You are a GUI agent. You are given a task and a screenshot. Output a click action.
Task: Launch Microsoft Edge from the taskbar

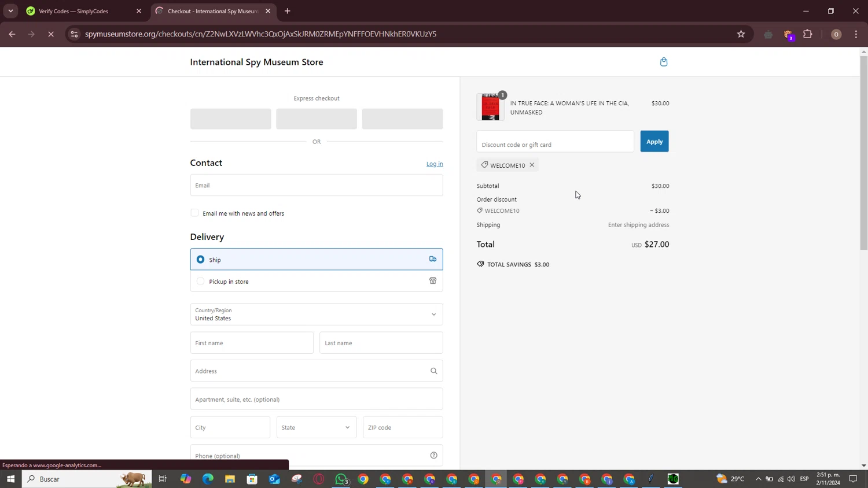coord(208,479)
